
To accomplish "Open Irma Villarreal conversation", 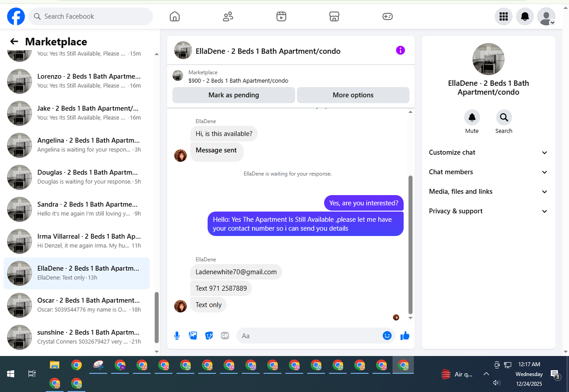I will click(x=77, y=241).
